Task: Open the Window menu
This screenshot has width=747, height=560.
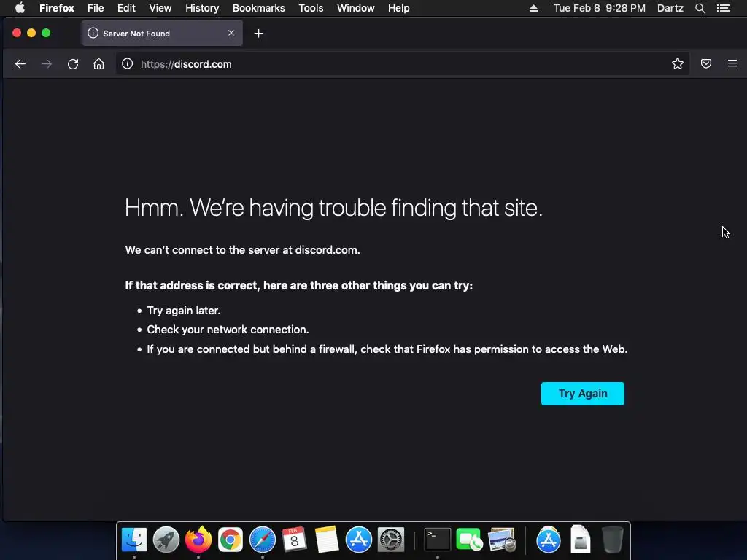Action: (x=356, y=8)
